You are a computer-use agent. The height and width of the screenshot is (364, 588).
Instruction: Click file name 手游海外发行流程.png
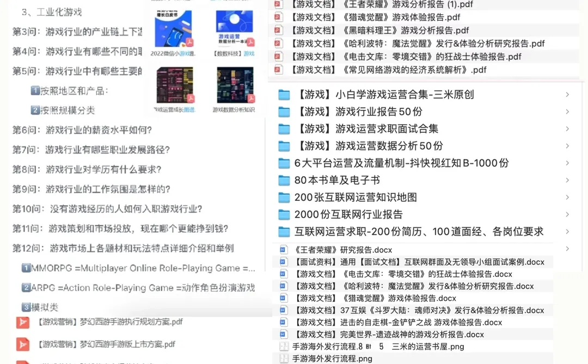[332, 359]
